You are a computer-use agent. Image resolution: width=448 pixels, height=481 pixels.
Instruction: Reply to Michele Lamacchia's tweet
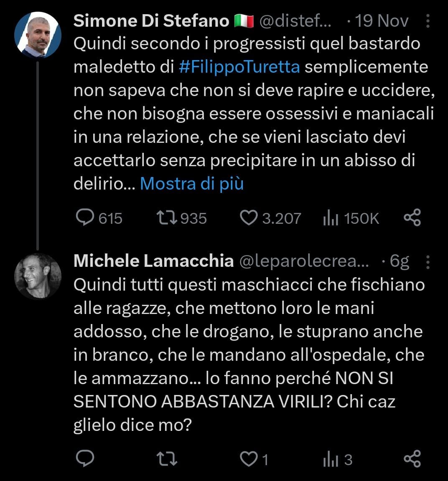click(x=85, y=459)
